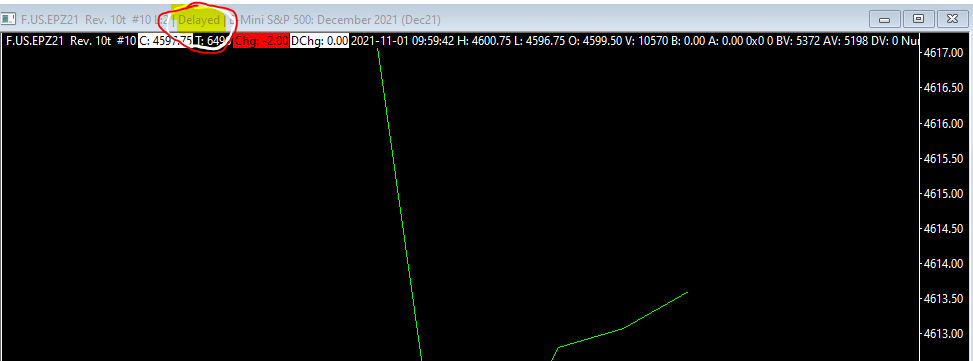The height and width of the screenshot is (361, 973).
Task: Click the 4615.00 price scale label
Action: [942, 194]
